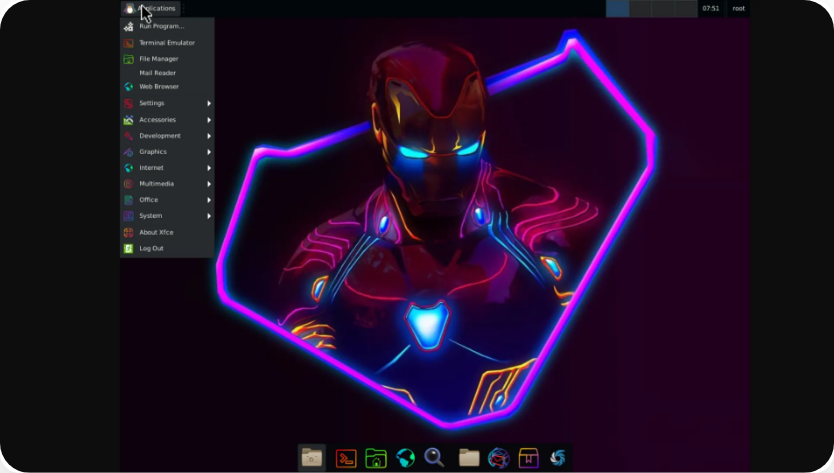The width and height of the screenshot is (834, 473).
Task: Click the root user button in panel
Action: tap(738, 8)
